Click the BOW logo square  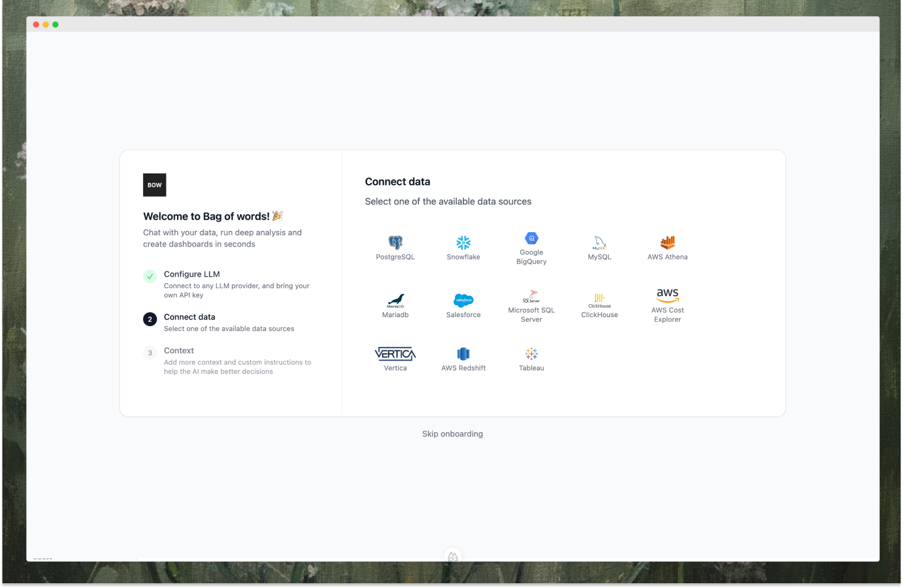point(154,185)
